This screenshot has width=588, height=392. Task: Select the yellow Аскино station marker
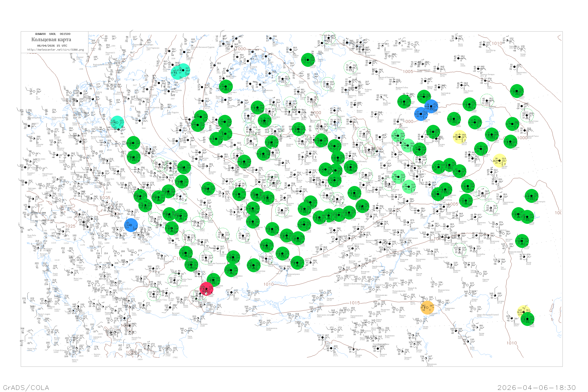point(499,160)
